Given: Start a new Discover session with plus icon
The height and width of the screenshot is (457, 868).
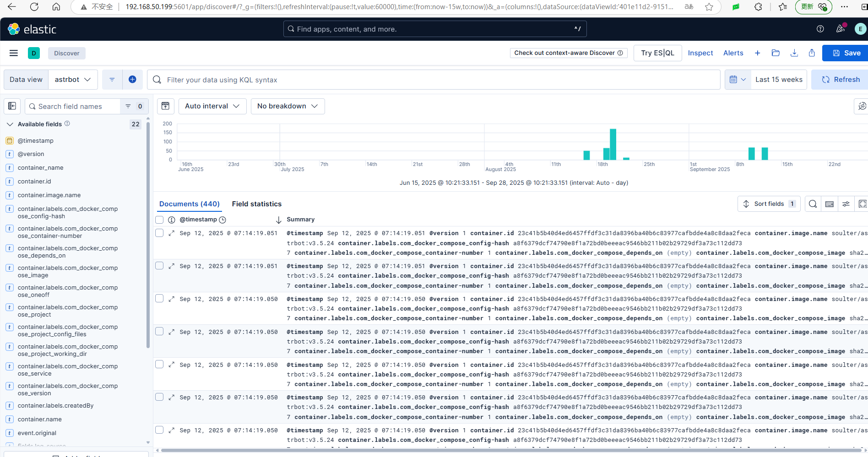Looking at the screenshot, I should click(758, 53).
